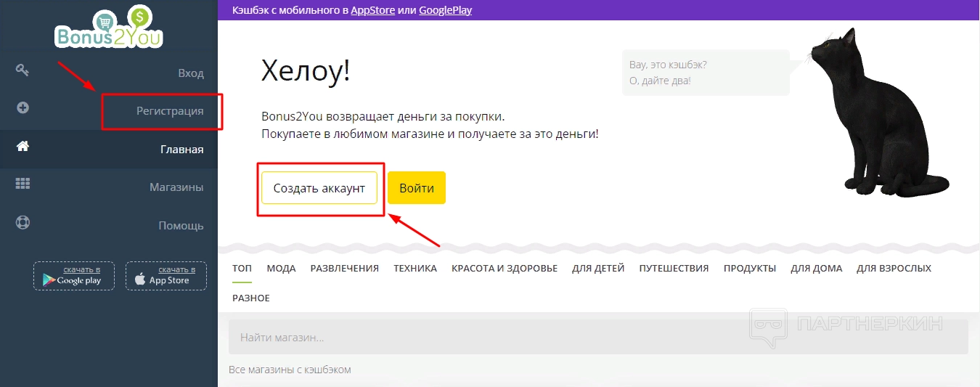Select the КРАСОТА И ЗДОРОВЬЕ tab
Screen dimensions: 980x387
pos(505,268)
